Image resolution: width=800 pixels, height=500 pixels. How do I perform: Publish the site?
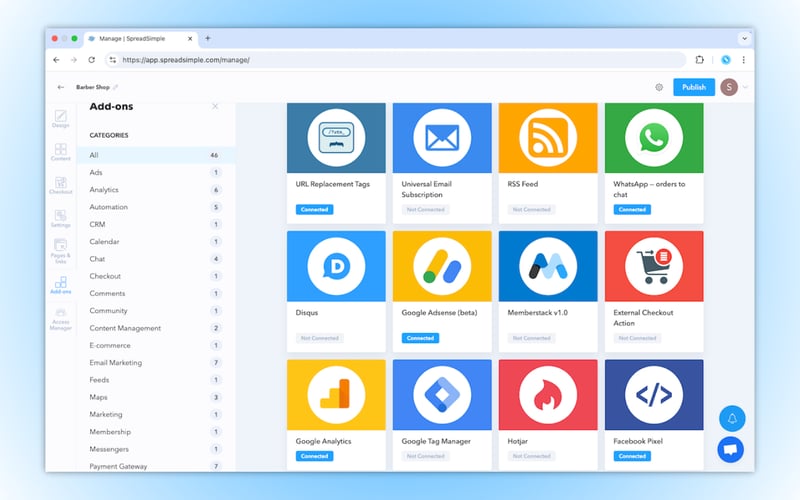(x=694, y=87)
